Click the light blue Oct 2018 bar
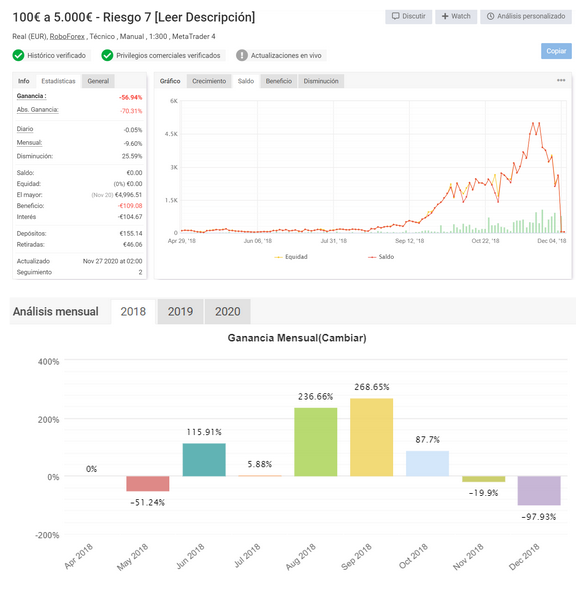Screen dimensions: 584x590 (427, 464)
